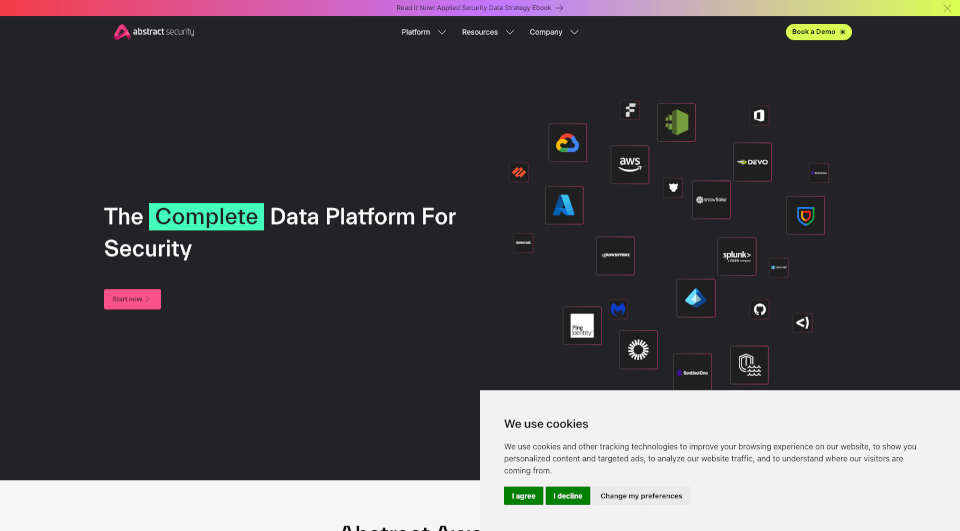Viewport: 960px width, 531px height.
Task: Expand the Platform menu chevron
Action: tap(441, 32)
